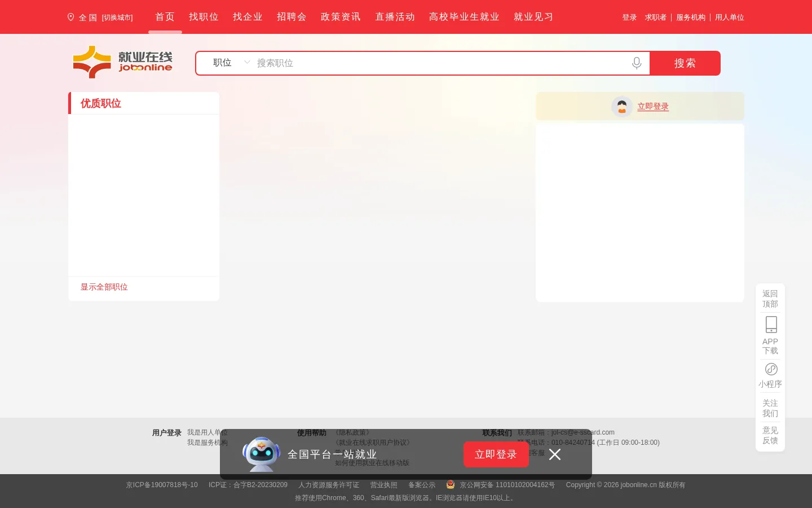
Task: Click the 小程序 mini-program icon
Action: tap(771, 369)
